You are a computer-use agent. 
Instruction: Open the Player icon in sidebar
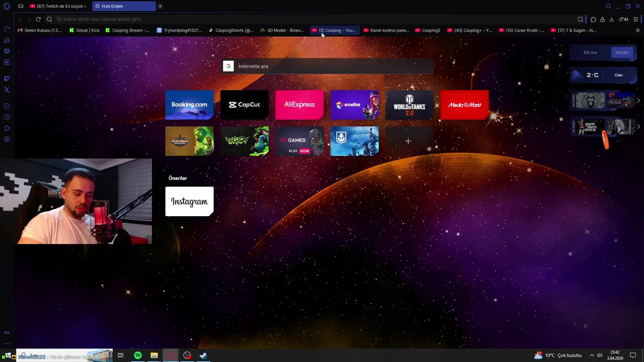coord(7,106)
